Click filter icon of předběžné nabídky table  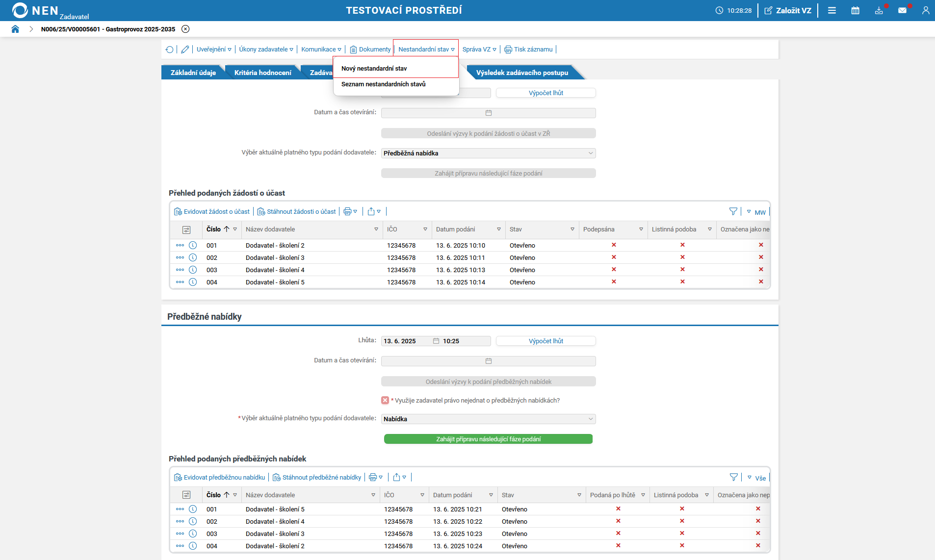point(734,477)
